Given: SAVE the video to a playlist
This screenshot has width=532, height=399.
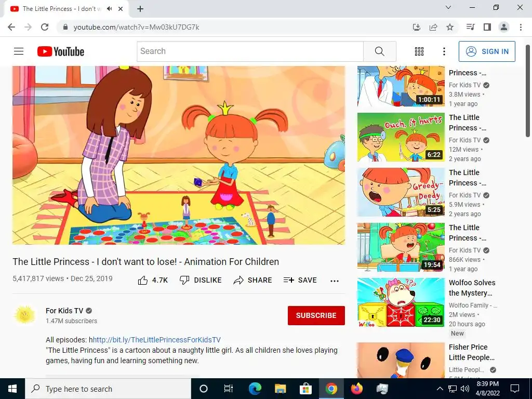Looking at the screenshot, I should click(300, 280).
